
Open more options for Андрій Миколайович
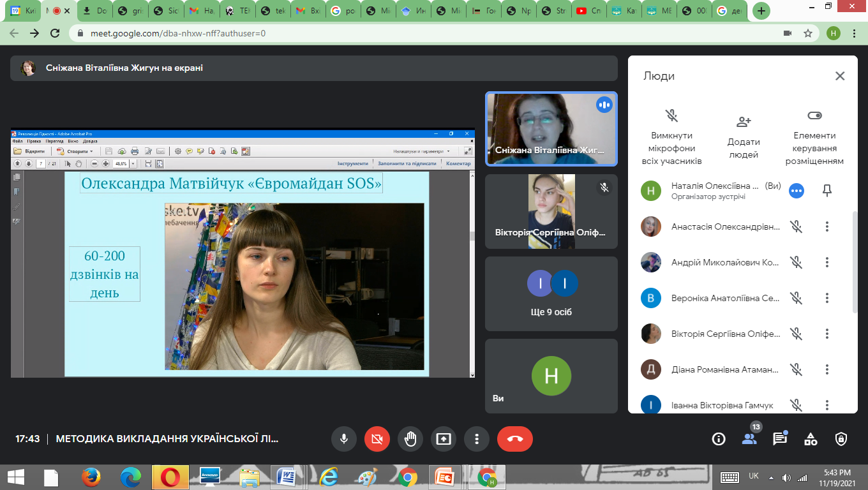[827, 262]
